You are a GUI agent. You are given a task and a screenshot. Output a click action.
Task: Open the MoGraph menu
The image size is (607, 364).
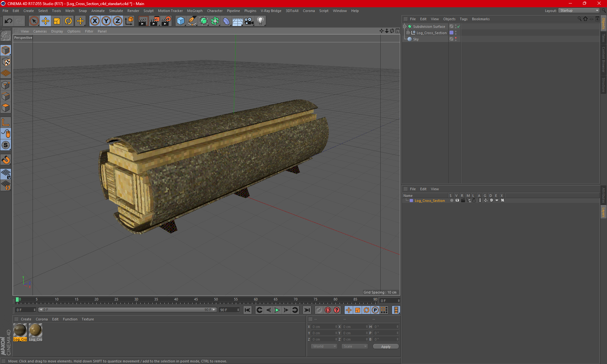click(194, 11)
